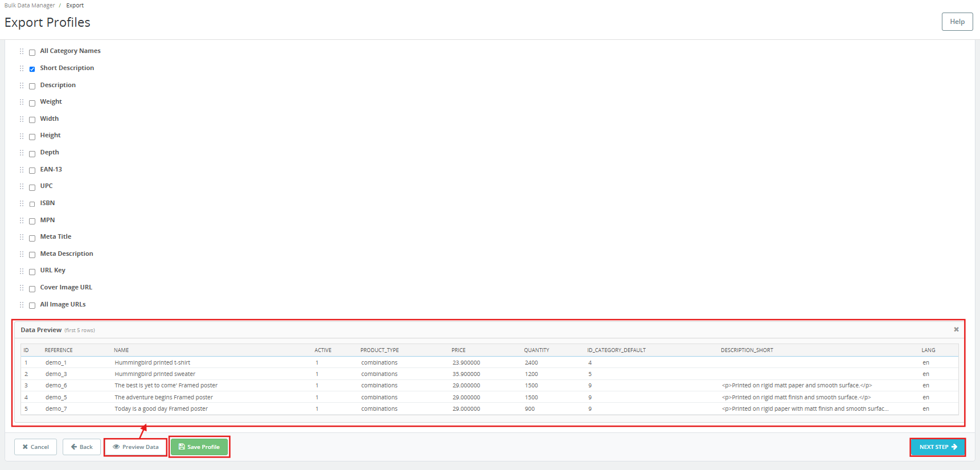Click the drag handle next to Weight
The image size is (980, 470).
pyautogui.click(x=22, y=102)
